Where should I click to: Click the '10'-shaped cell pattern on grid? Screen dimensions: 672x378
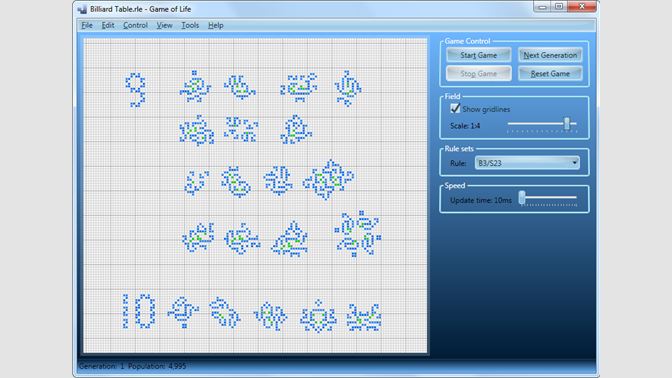coord(139,311)
